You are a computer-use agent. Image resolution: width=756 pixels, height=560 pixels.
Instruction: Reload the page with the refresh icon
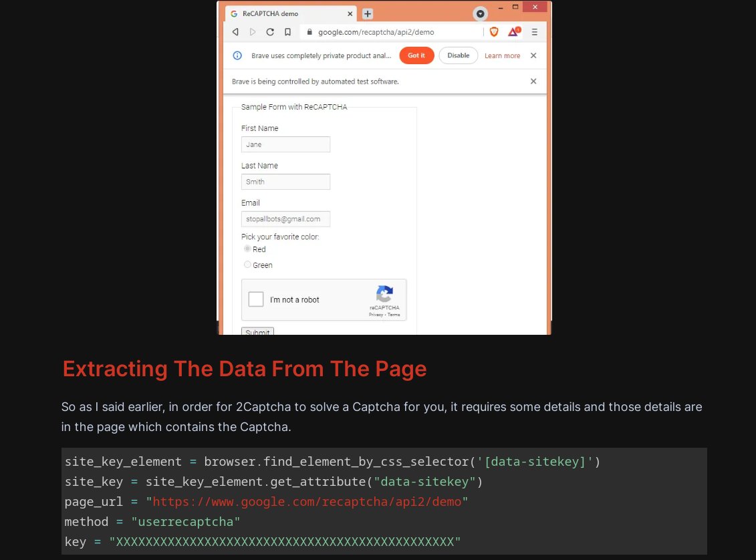point(270,32)
